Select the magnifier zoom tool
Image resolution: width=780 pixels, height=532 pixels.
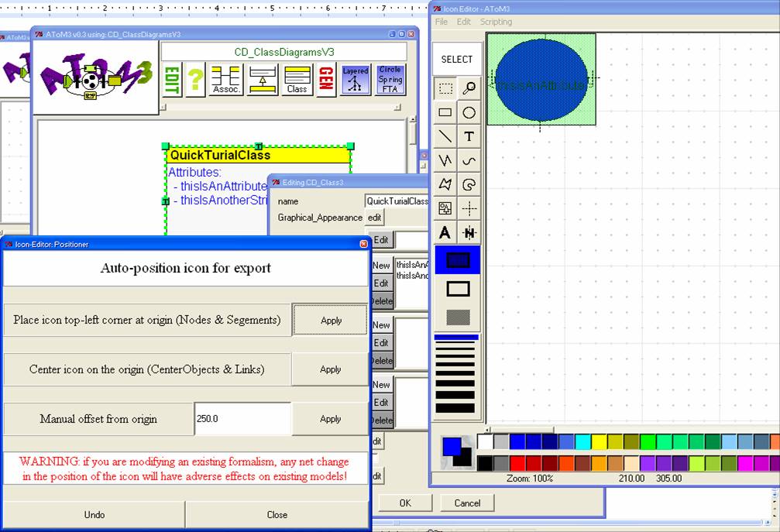click(x=469, y=88)
